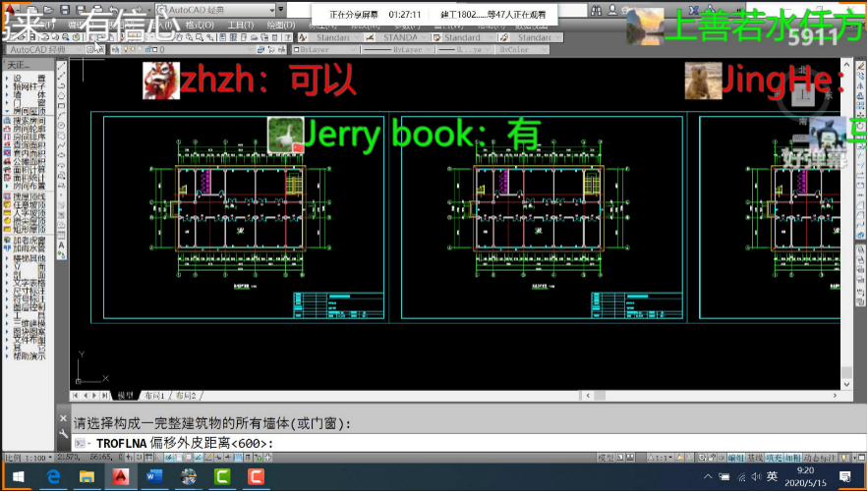
Task: Toggle the 编组 status bar button
Action: click(734, 458)
